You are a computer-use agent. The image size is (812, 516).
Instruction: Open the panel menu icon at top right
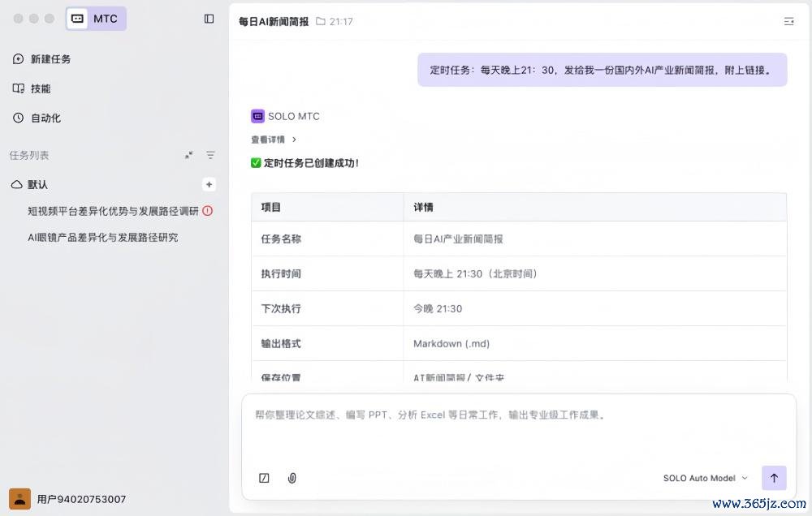(x=788, y=21)
